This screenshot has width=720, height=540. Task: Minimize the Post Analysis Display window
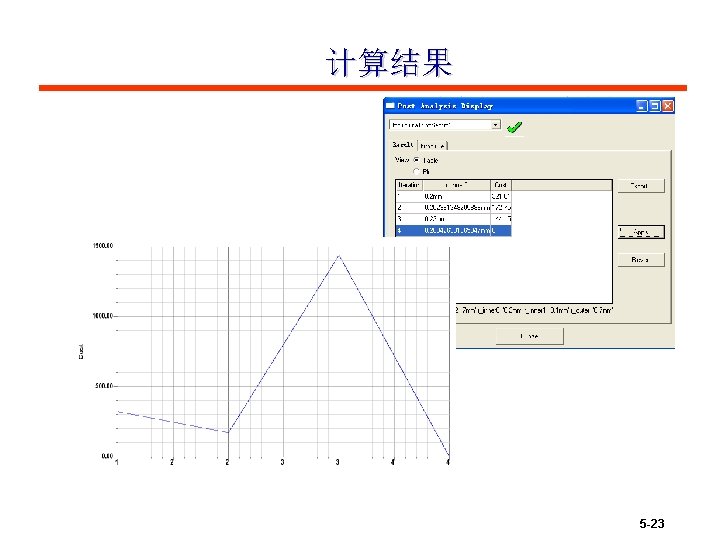tap(642, 106)
